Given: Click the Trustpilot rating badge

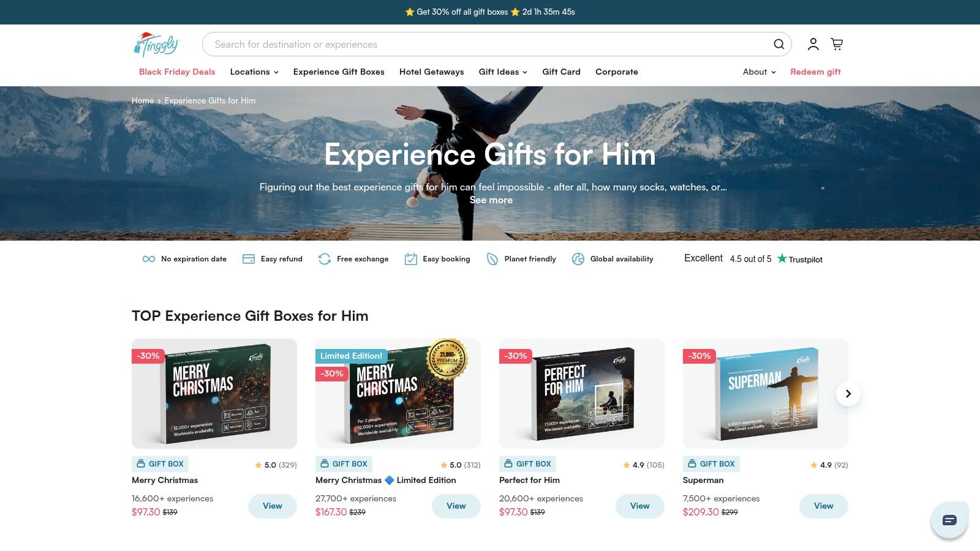Looking at the screenshot, I should pos(753,259).
